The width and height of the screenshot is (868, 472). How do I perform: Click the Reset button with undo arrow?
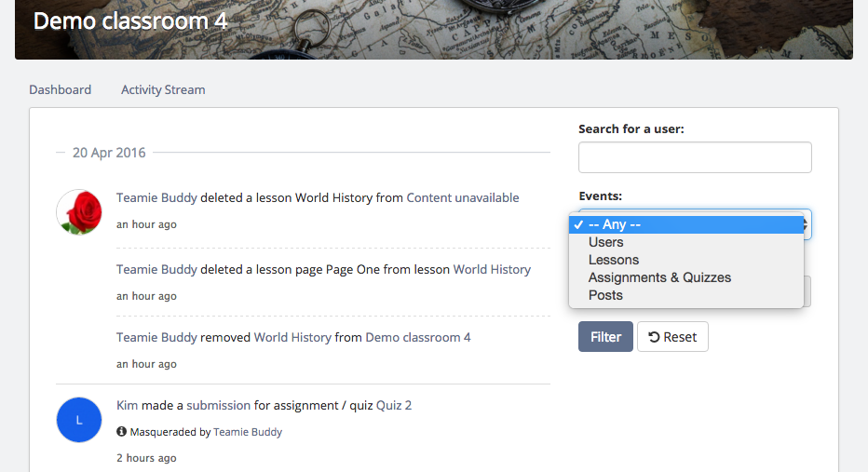[x=672, y=336]
